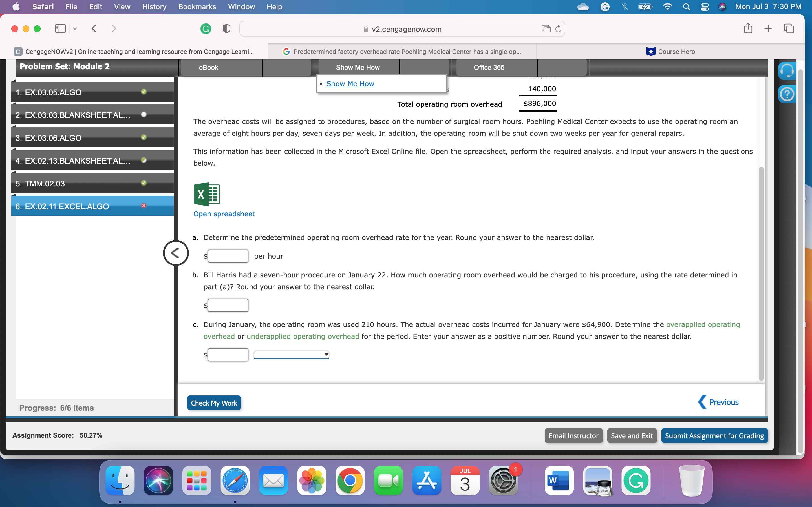Open the headset support icon
Image resolution: width=812 pixels, height=507 pixels.
coord(787,71)
